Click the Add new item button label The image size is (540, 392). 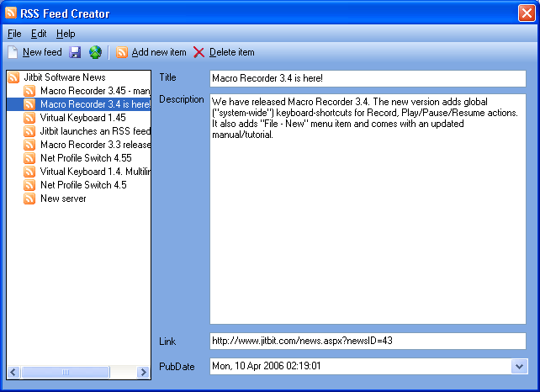click(x=159, y=52)
